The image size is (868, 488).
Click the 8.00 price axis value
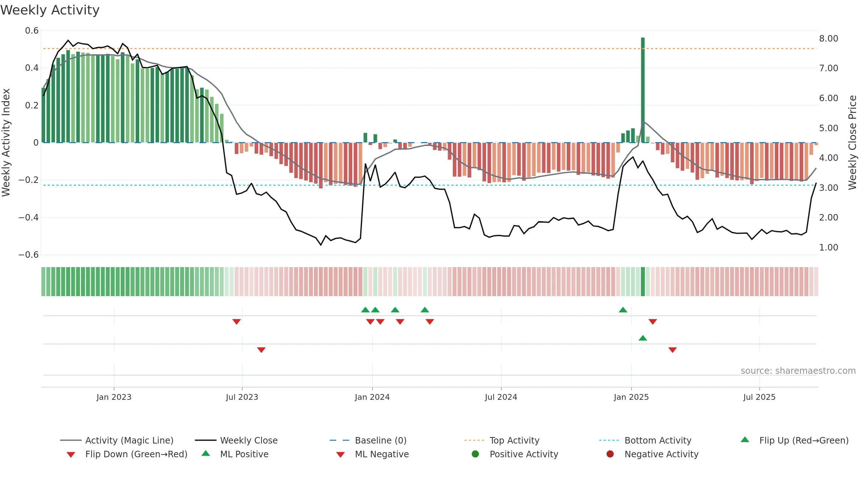[829, 38]
